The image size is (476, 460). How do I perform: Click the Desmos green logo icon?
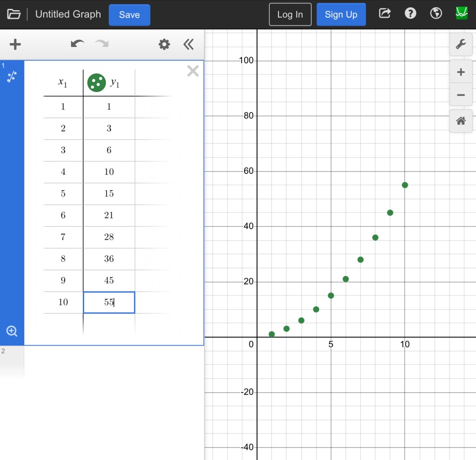(462, 13)
